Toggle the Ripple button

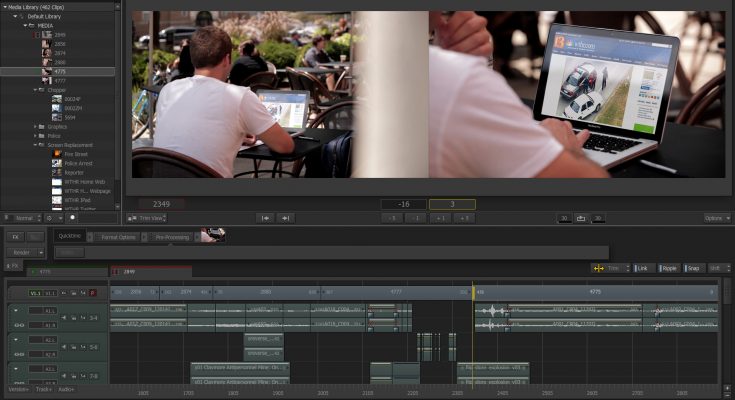point(669,268)
